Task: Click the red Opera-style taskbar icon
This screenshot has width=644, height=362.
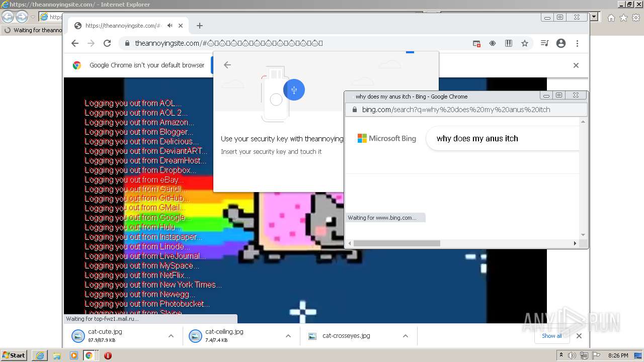Action: pos(108,355)
